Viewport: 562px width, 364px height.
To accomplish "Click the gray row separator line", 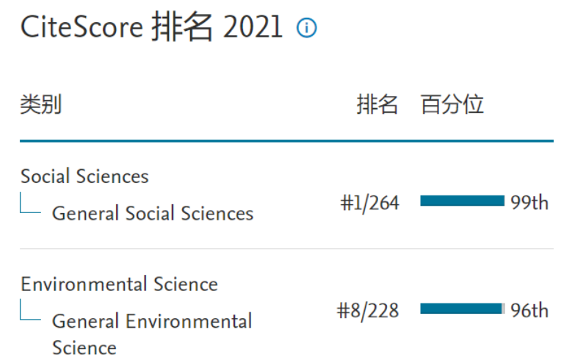I will pyautogui.click(x=287, y=248).
